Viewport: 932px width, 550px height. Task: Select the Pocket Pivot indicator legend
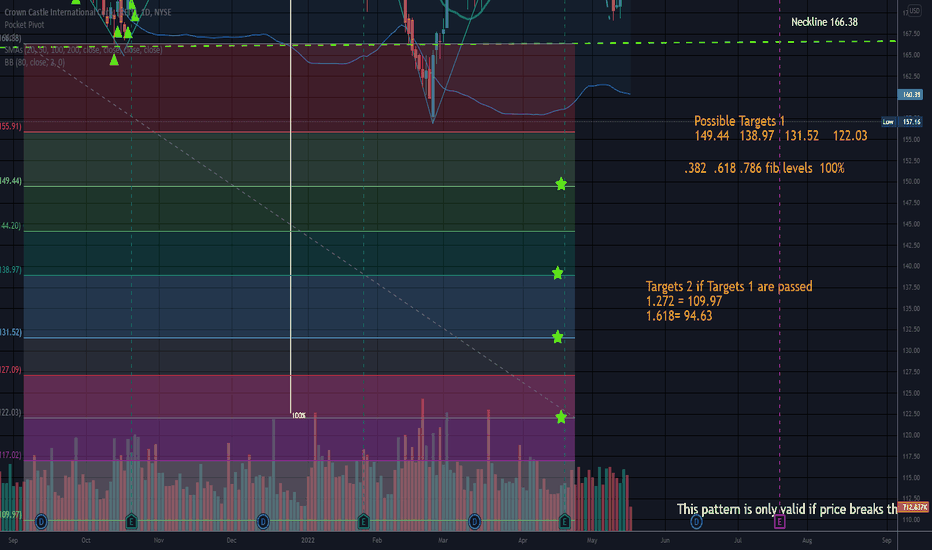(24, 24)
